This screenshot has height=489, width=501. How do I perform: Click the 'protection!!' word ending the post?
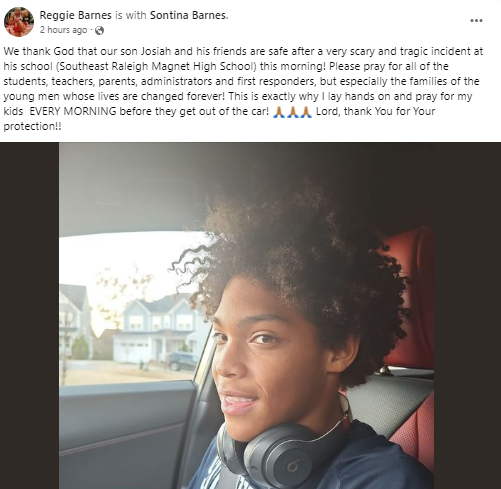(x=32, y=127)
